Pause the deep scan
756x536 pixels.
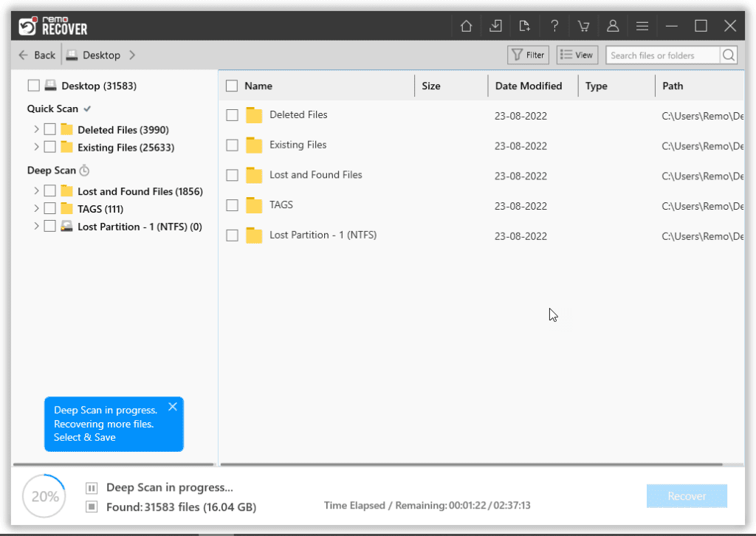(91, 488)
